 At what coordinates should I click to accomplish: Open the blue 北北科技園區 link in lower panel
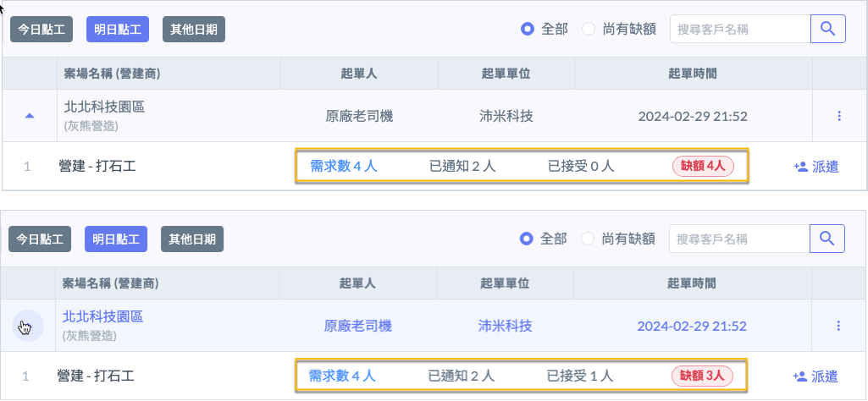pos(102,316)
